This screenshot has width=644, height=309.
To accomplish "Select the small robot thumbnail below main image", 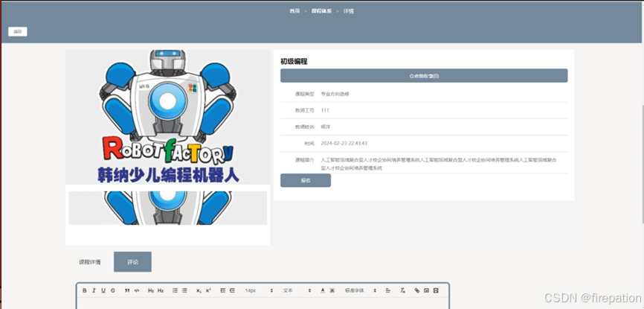I will pos(167,208).
